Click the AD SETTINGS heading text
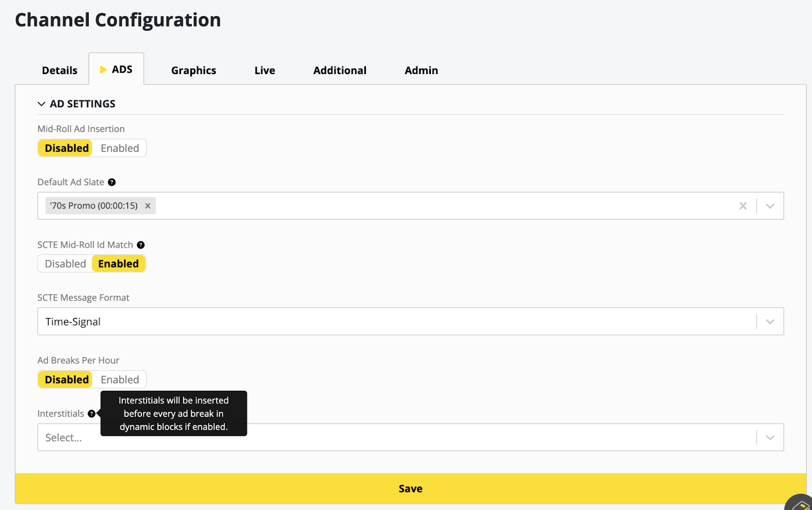 point(83,104)
